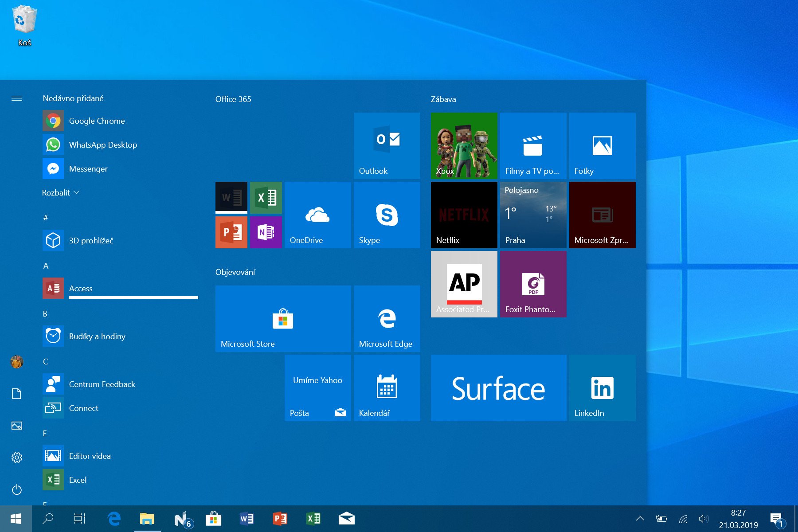The width and height of the screenshot is (798, 532).
Task: Click the Power button in Start sidebar
Action: 17,489
